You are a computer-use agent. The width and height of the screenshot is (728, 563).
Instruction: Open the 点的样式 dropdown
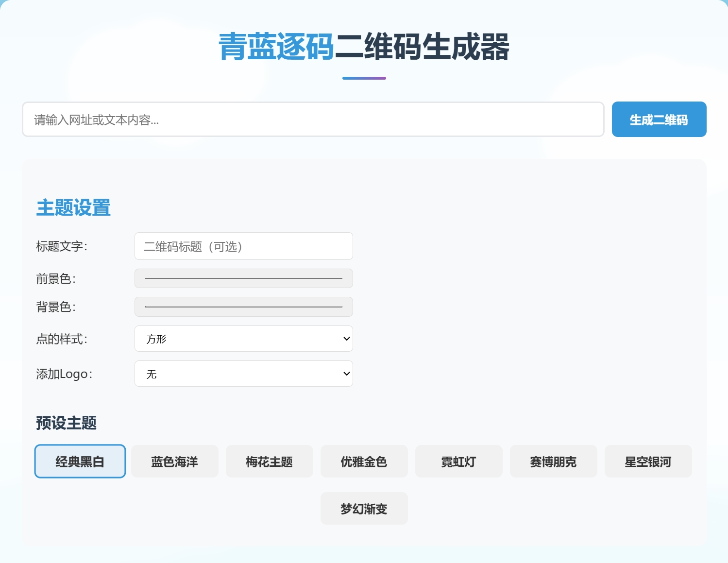[243, 339]
